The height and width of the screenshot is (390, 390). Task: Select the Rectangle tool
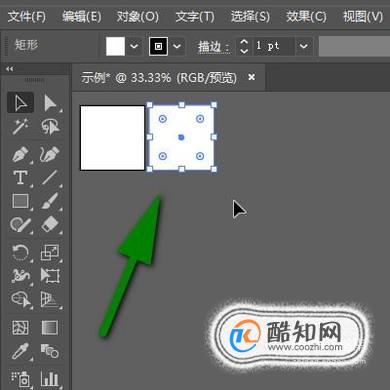point(20,201)
